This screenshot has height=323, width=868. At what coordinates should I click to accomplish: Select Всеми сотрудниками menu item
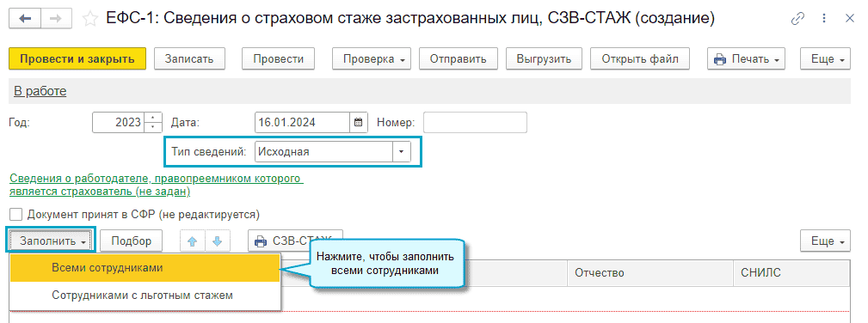point(145,268)
